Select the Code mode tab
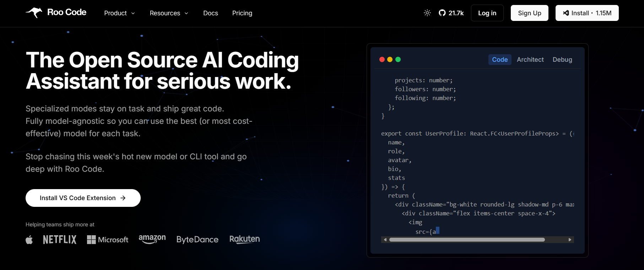This screenshot has height=270, width=644. [x=500, y=60]
